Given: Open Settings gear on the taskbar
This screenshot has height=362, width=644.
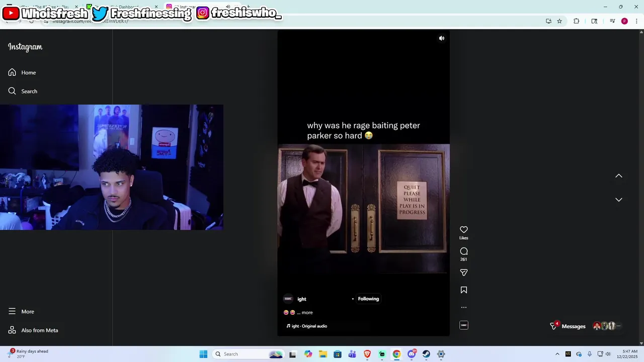Looking at the screenshot, I should click(x=441, y=354).
